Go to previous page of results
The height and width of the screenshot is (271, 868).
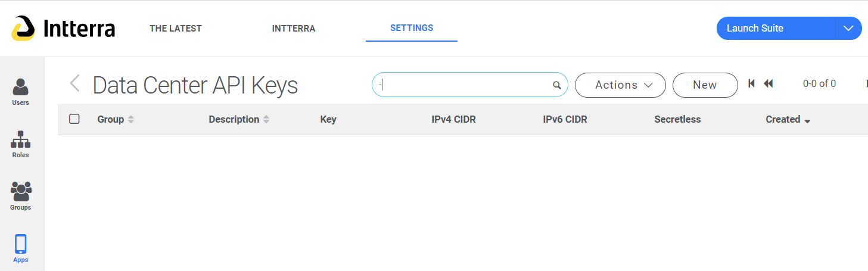[x=768, y=84]
